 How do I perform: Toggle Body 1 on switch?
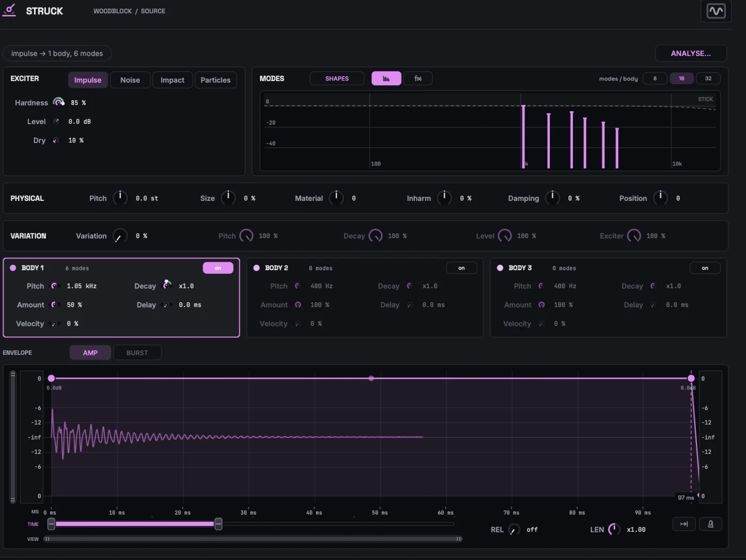[218, 268]
